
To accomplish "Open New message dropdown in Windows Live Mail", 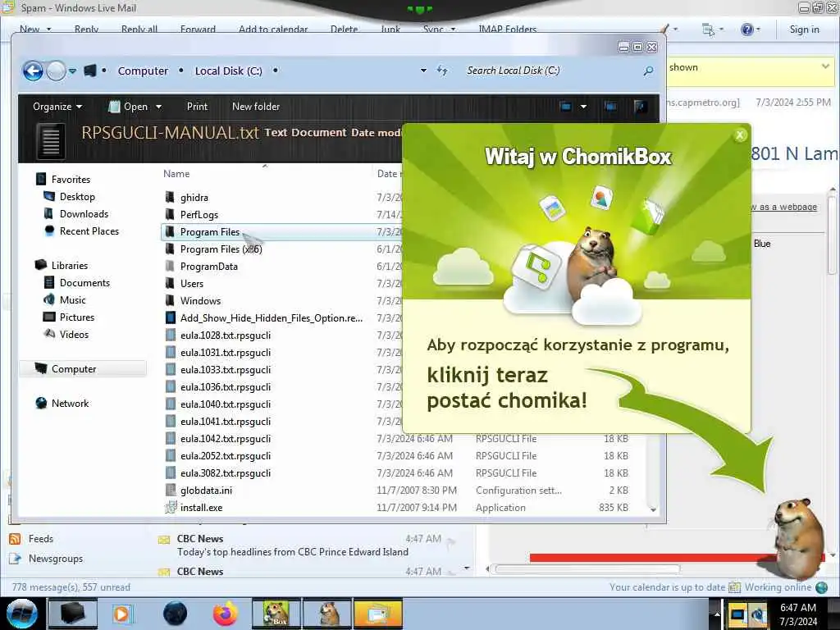I will (x=48, y=29).
